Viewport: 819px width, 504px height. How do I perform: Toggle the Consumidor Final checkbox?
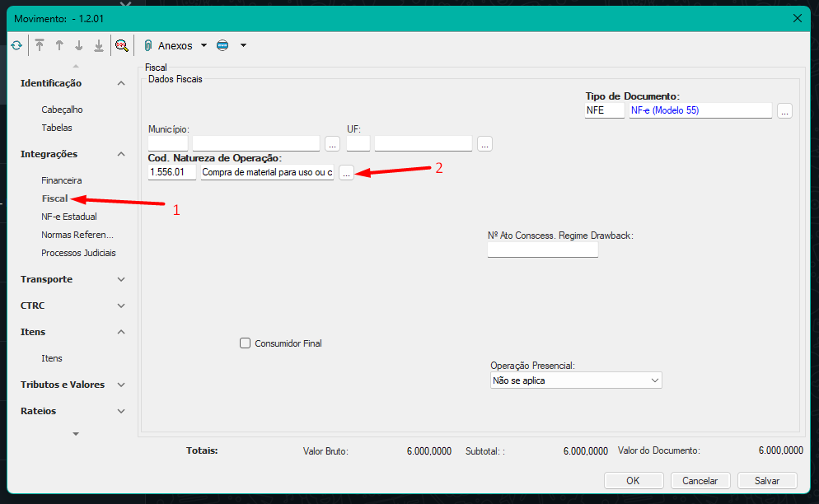(245, 343)
